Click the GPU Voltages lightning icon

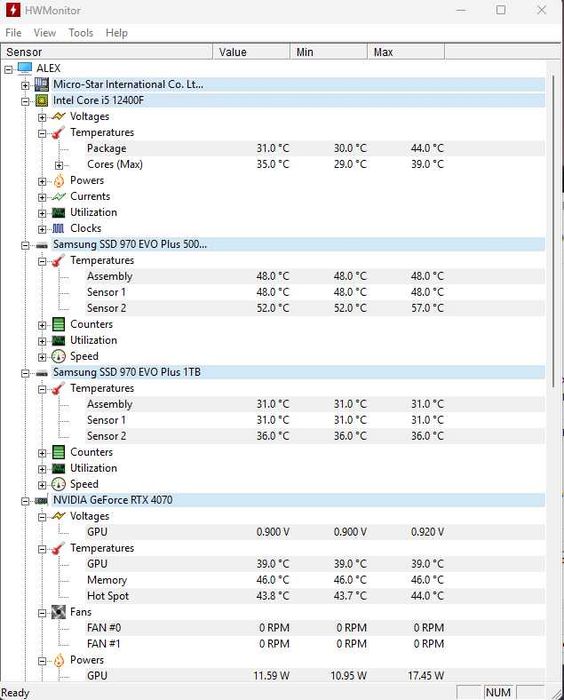pos(58,516)
